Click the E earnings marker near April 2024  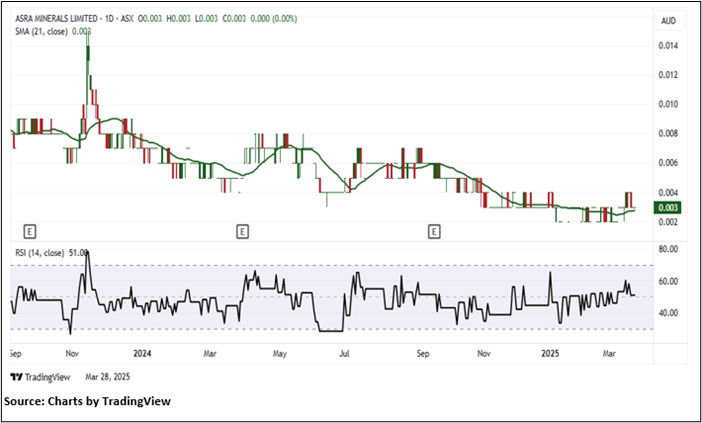pyautogui.click(x=242, y=232)
